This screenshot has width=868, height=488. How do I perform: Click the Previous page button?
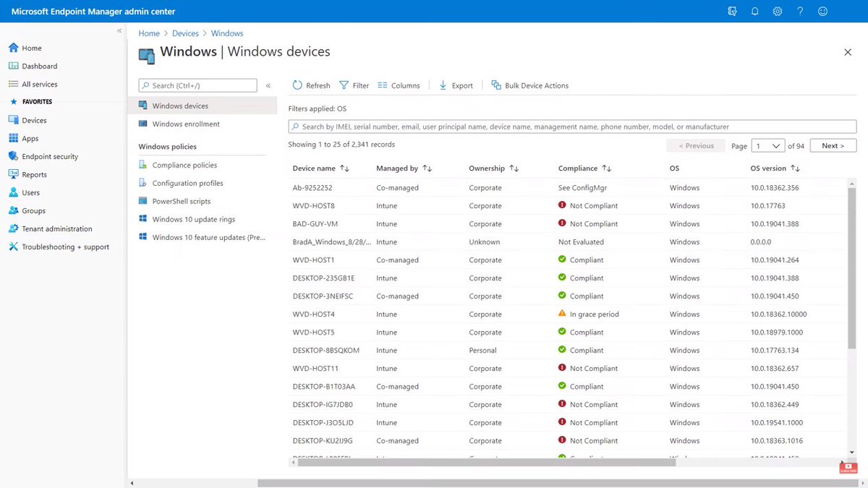coord(696,145)
